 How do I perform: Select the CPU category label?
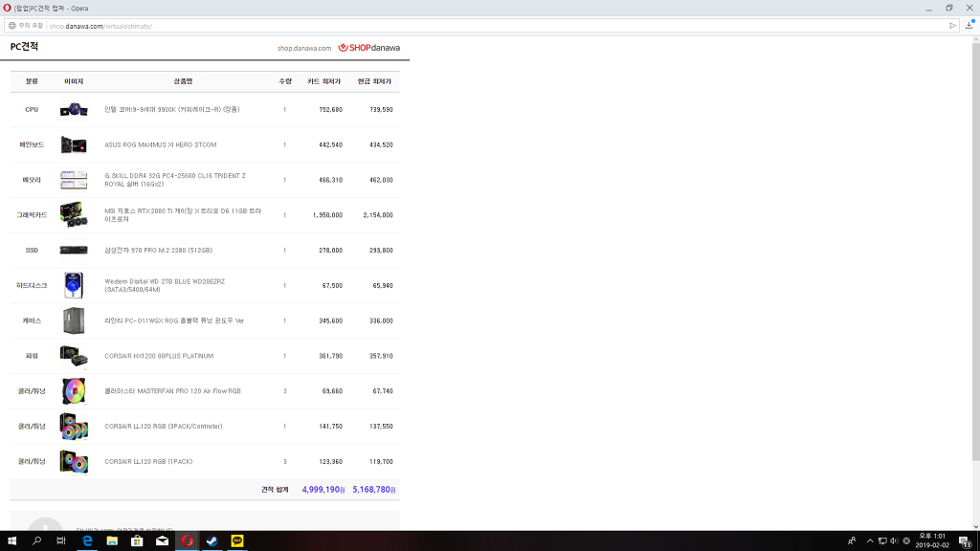tap(32, 109)
